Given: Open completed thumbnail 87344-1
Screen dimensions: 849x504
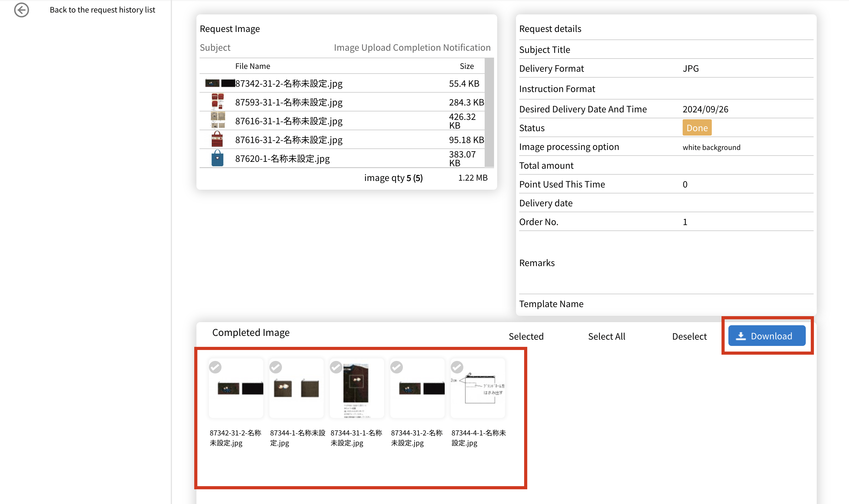Looking at the screenshot, I should click(296, 388).
